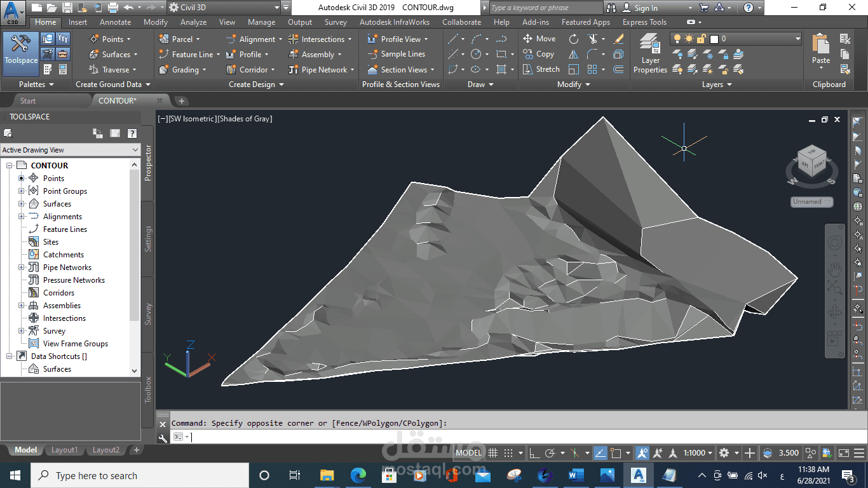Screen dimensions: 868x488
Task: Open the Parcel tool
Action: [x=182, y=38]
